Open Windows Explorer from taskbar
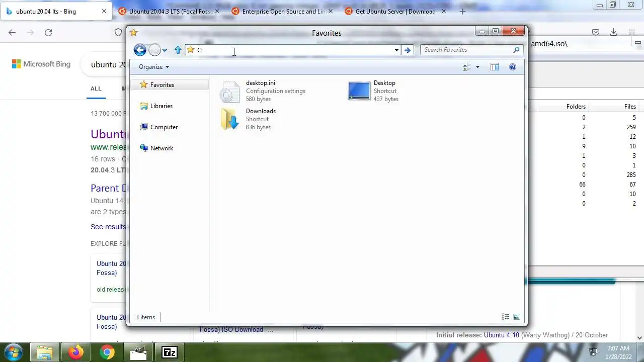The image size is (644, 362). 45,352
